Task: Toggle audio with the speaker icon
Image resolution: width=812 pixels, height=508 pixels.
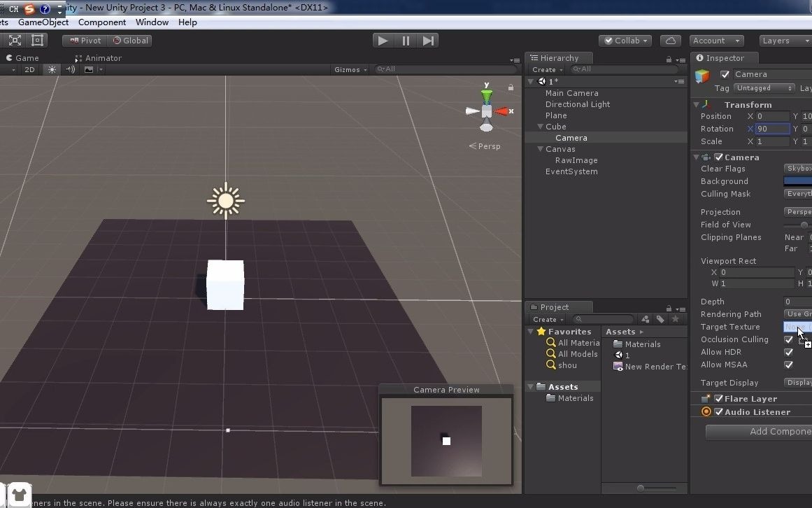Action: tap(70, 69)
